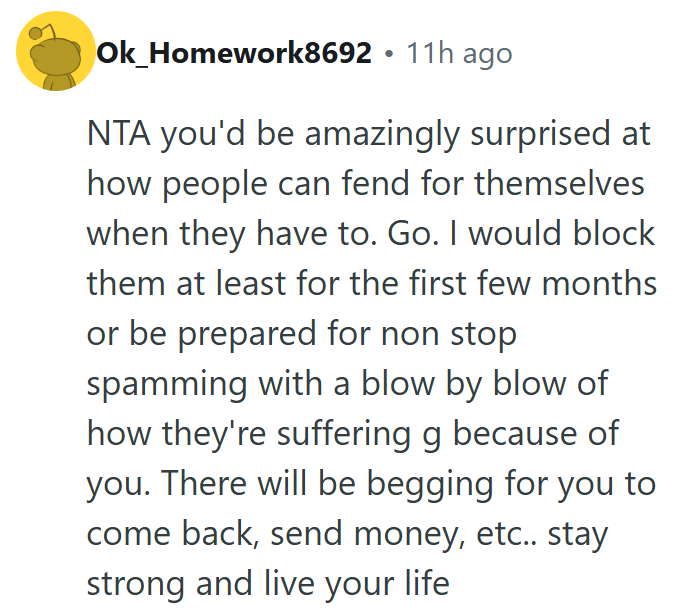Click the "11h ago" comment timestamp

point(459,54)
